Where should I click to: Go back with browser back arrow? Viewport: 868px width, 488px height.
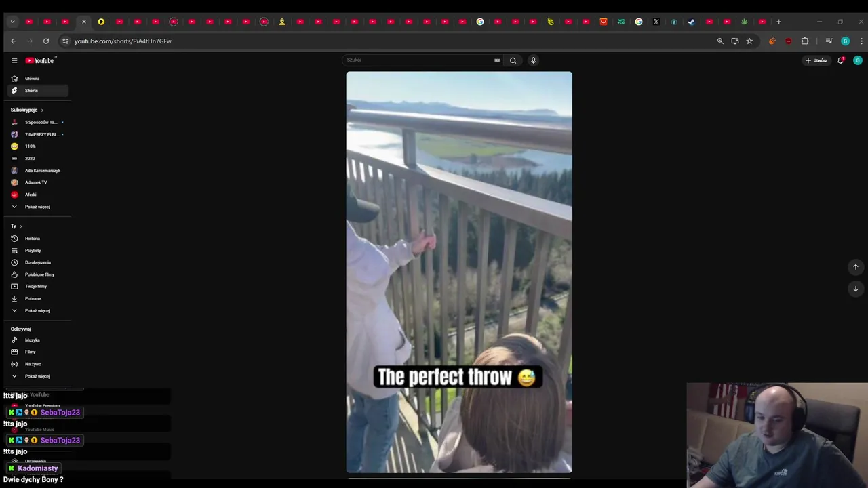click(x=14, y=41)
